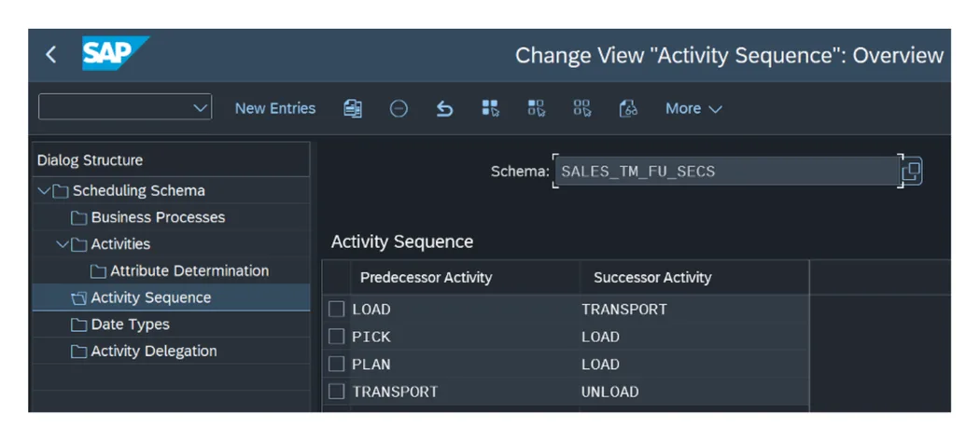Click the value help icon beside Schema
Screen dimensions: 980x442
912,171
